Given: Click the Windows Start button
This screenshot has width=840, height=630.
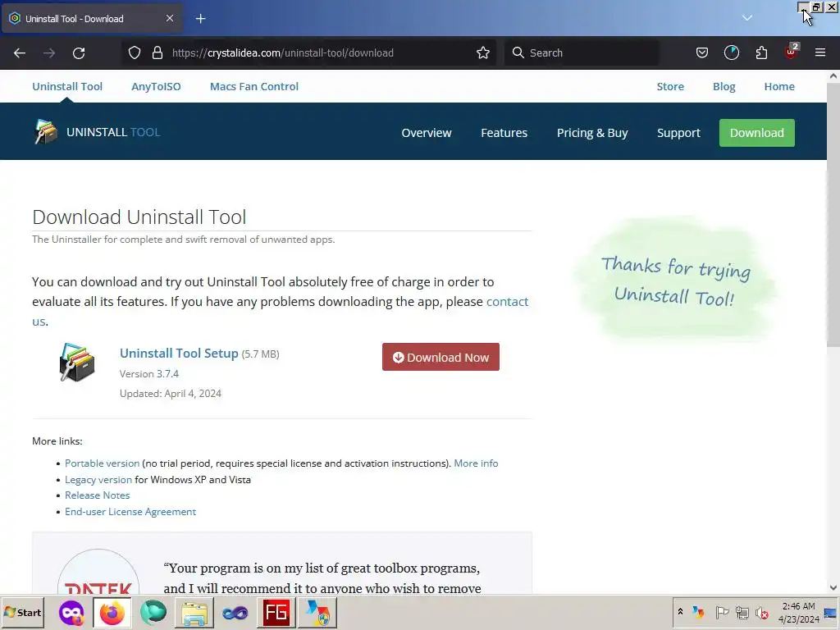Looking at the screenshot, I should coord(22,612).
